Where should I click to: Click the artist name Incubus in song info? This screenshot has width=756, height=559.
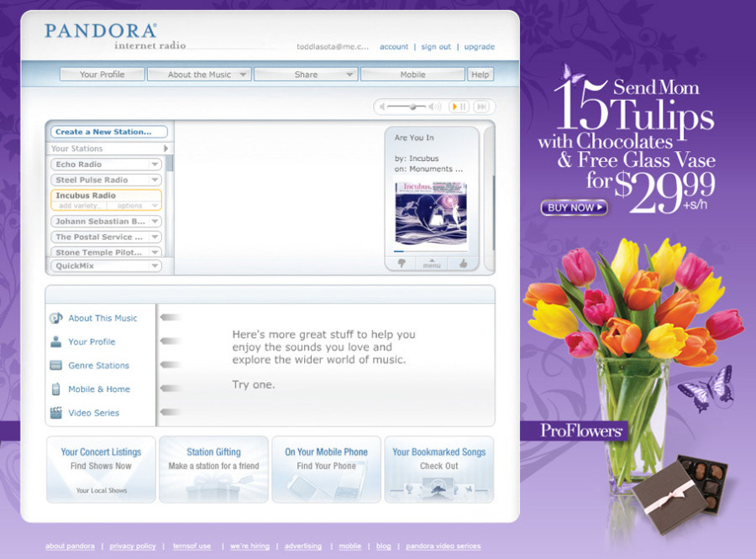[x=424, y=159]
